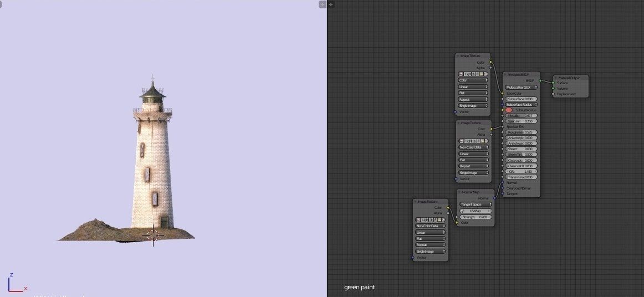Click Tangent input socket on Principled BSDF
This screenshot has height=297, width=644.
502,193
